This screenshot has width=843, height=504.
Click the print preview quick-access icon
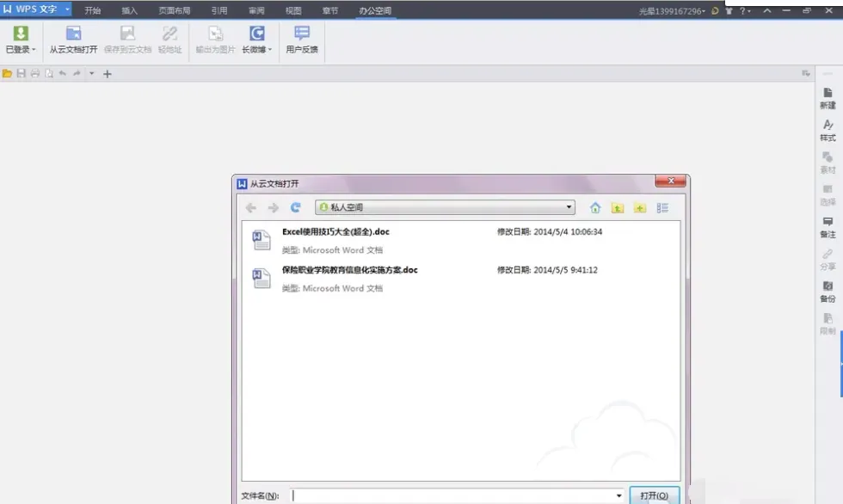pyautogui.click(x=49, y=74)
